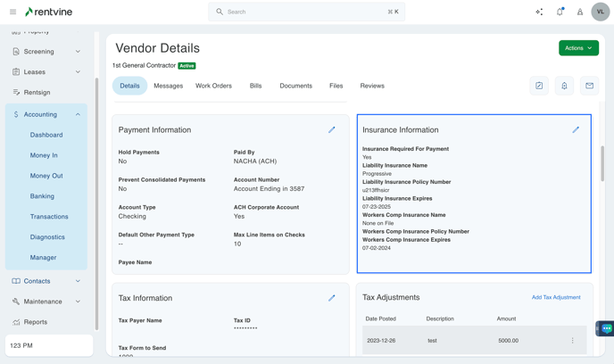Image resolution: width=614 pixels, height=364 pixels.
Task: Expand the Leases sidebar section
Action: [x=78, y=72]
